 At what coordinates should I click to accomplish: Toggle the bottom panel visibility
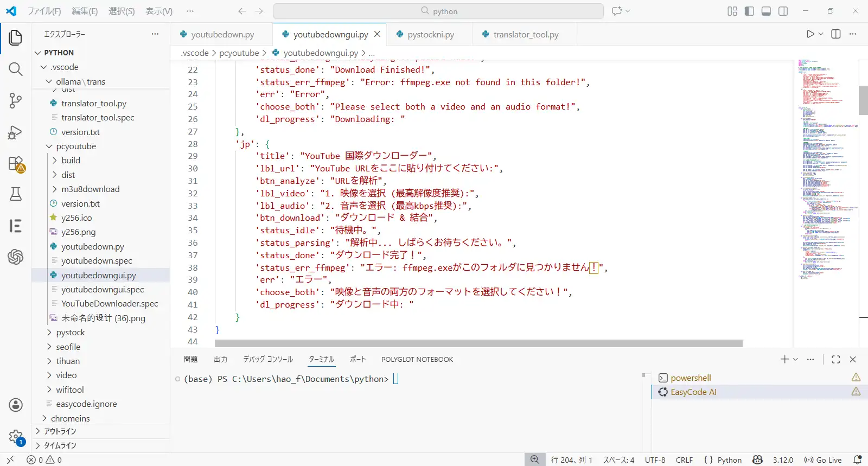[766, 11]
